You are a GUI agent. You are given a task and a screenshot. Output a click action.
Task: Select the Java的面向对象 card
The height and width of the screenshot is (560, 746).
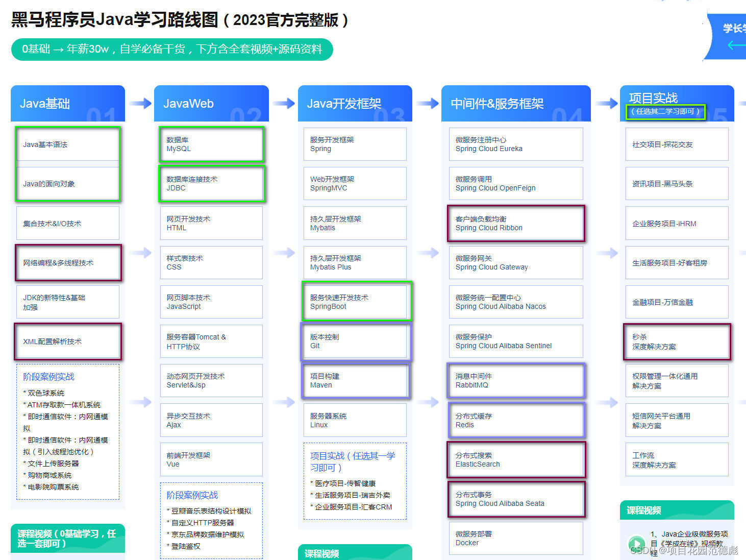click(68, 184)
